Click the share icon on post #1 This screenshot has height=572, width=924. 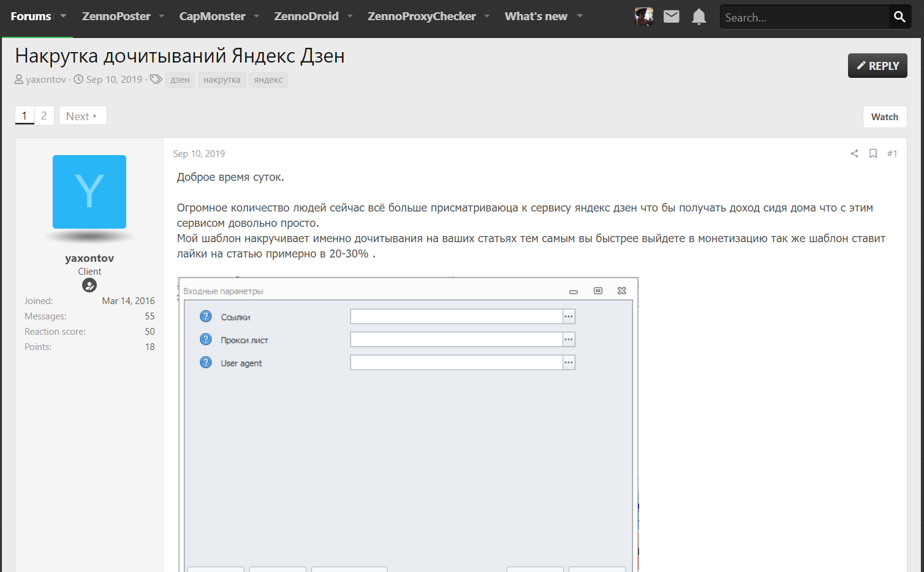coord(854,153)
